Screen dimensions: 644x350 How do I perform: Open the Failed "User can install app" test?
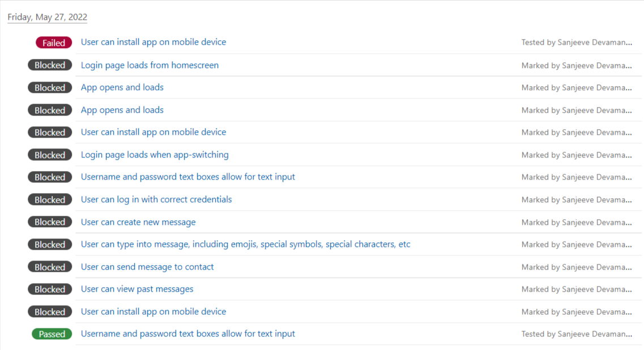click(153, 42)
